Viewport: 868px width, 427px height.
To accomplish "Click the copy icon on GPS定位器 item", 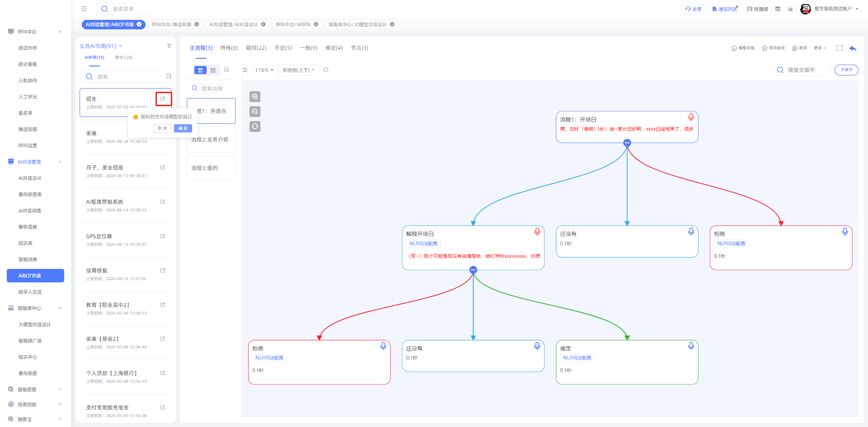I will pyautogui.click(x=163, y=236).
